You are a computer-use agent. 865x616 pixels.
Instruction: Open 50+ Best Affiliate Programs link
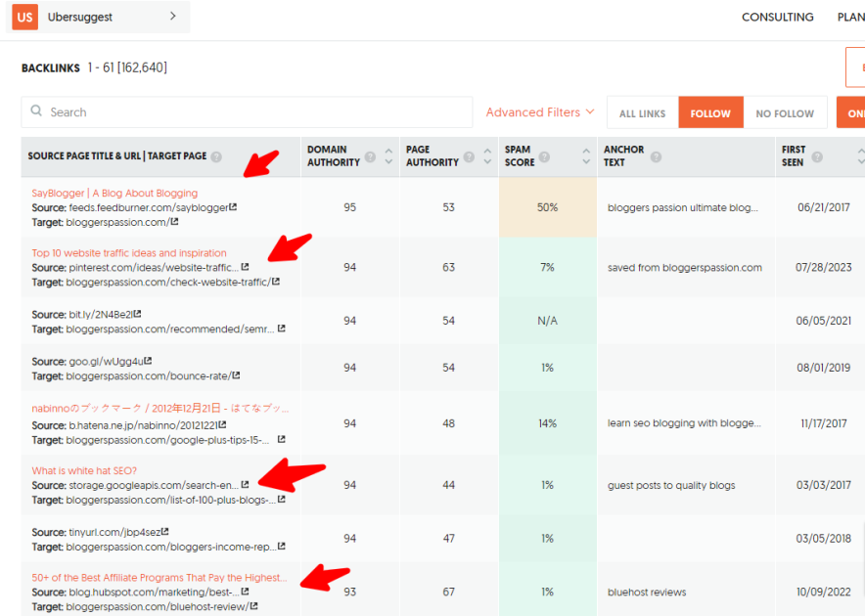(159, 578)
